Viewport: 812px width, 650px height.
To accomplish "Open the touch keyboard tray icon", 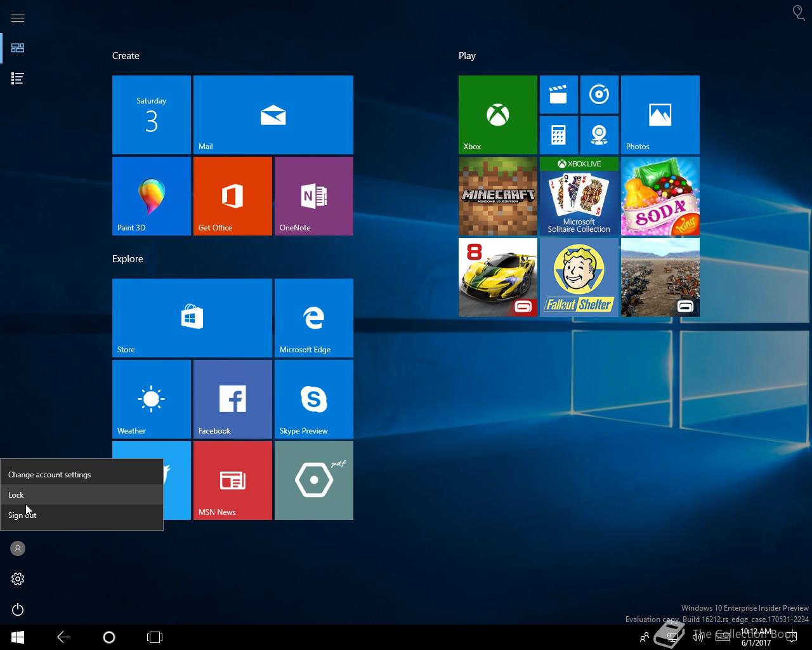I will pos(723,637).
